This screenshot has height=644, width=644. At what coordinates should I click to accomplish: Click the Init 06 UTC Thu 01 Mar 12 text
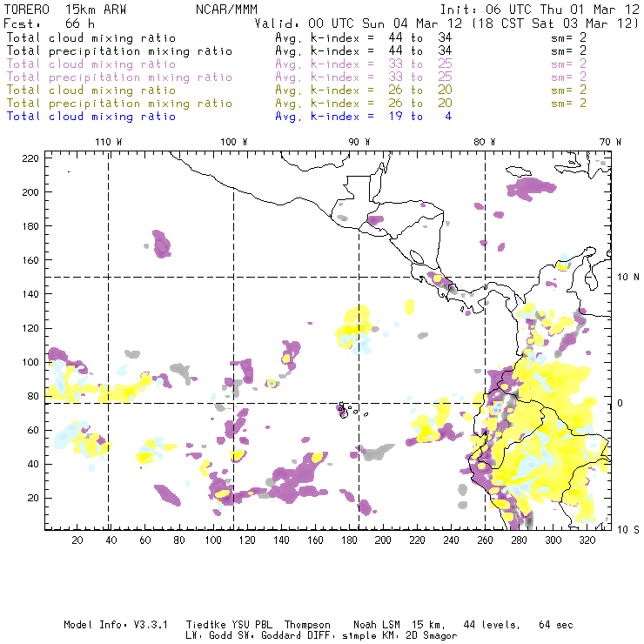(x=540, y=8)
